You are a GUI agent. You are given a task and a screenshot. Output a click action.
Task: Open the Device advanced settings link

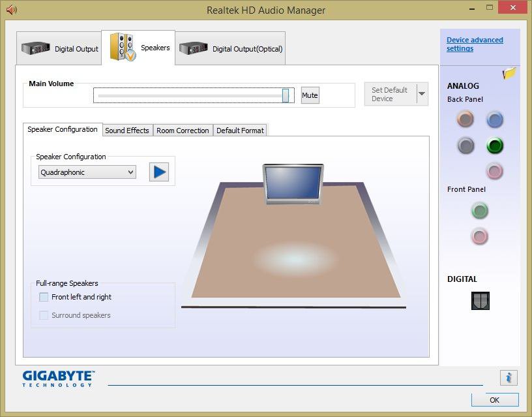tap(474, 44)
